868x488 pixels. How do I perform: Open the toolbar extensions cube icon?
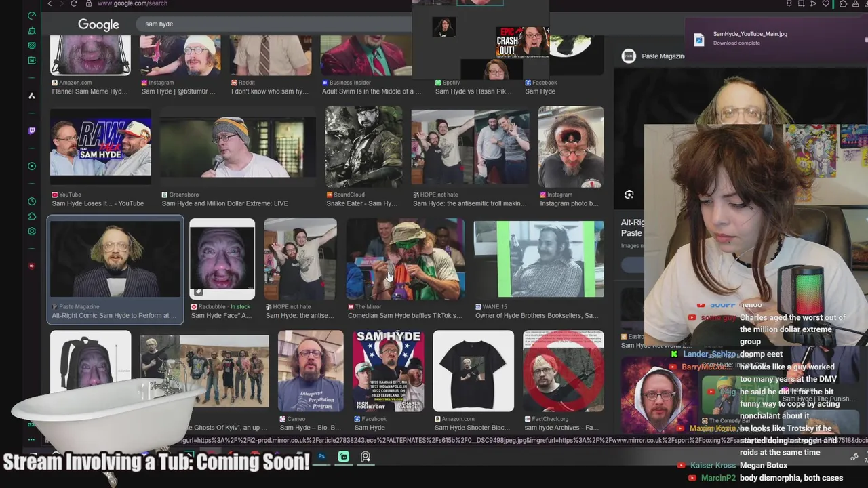click(x=843, y=3)
